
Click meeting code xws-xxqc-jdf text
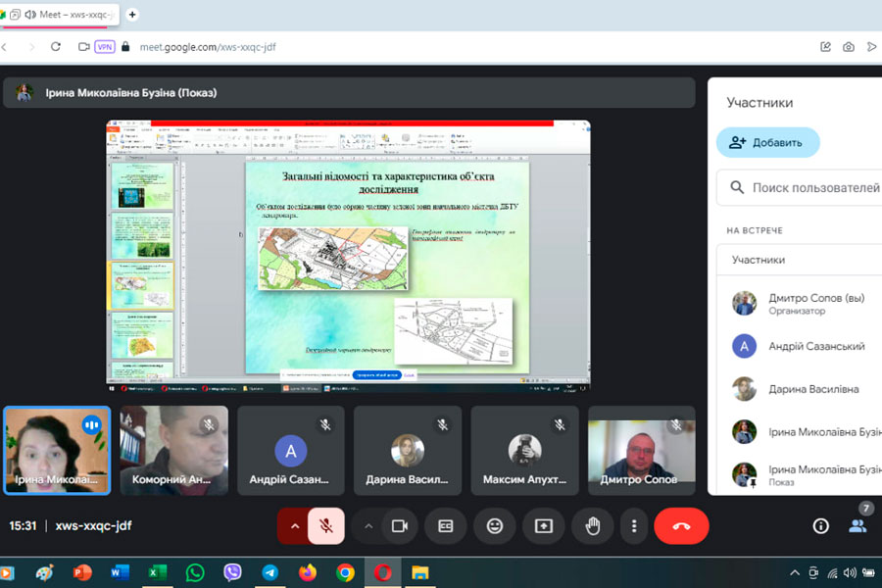[x=93, y=526]
